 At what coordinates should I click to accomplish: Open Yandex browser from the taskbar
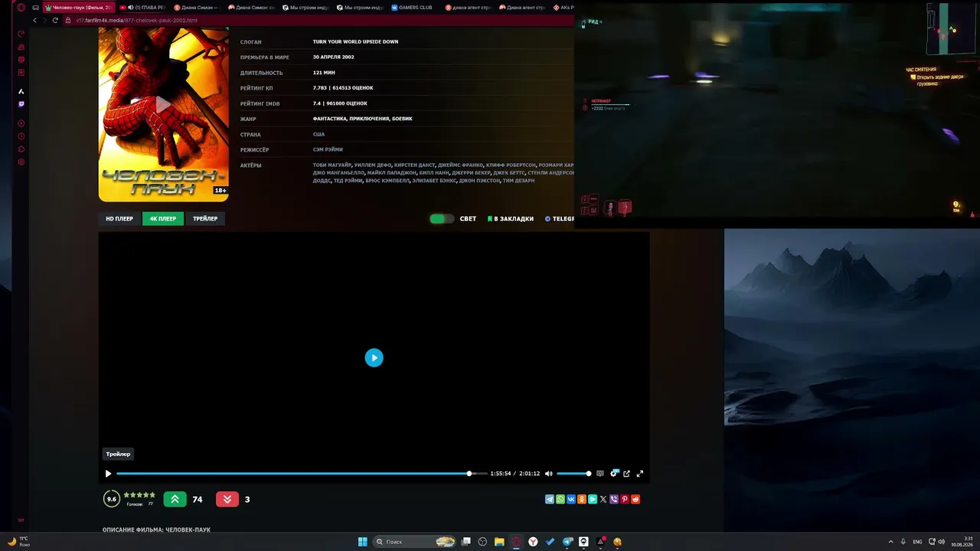[533, 542]
